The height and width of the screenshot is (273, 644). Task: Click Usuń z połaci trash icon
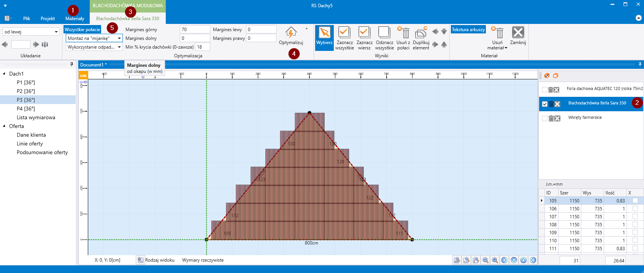tap(404, 33)
